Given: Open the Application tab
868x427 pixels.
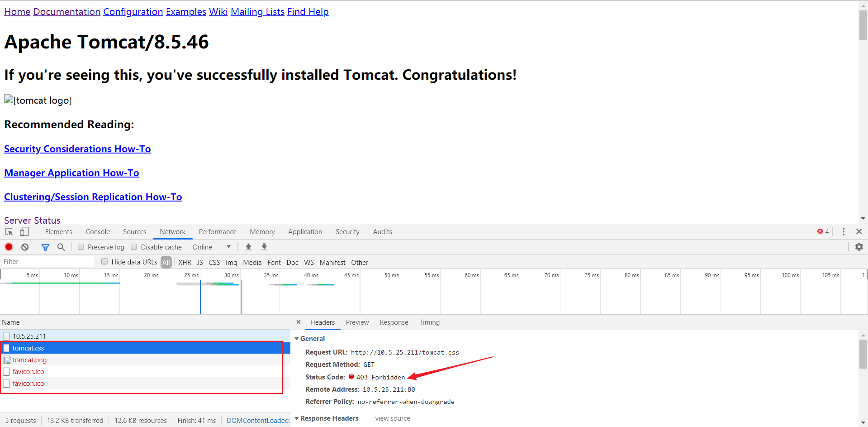Looking at the screenshot, I should click(305, 232).
